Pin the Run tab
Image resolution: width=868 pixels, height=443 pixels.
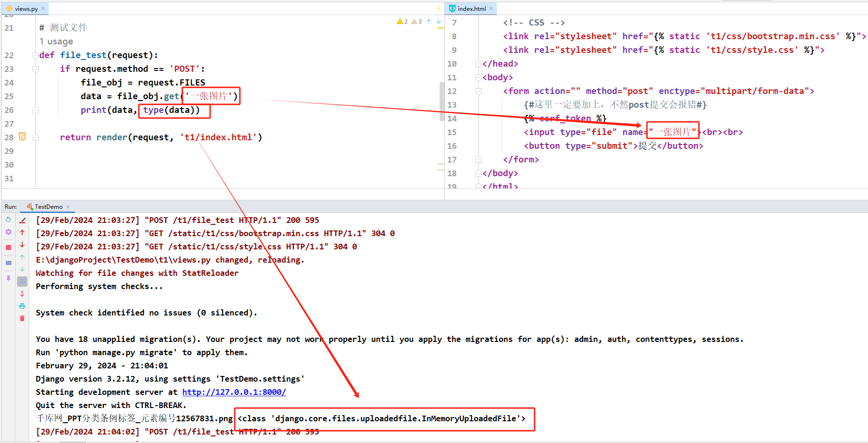(8, 279)
